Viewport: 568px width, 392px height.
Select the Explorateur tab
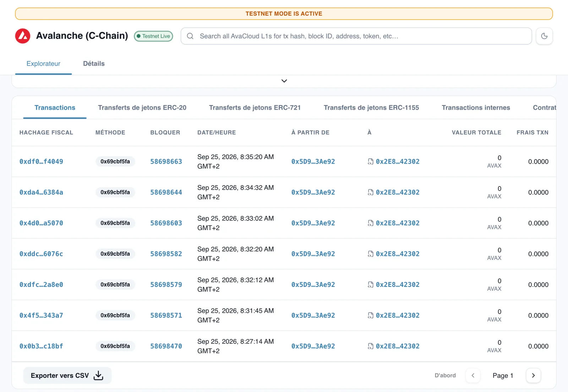tap(43, 64)
